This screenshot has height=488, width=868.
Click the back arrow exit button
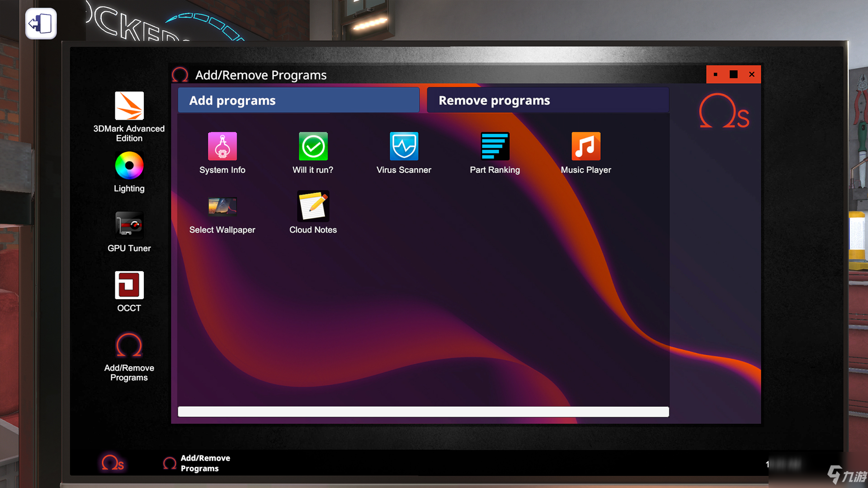point(39,23)
